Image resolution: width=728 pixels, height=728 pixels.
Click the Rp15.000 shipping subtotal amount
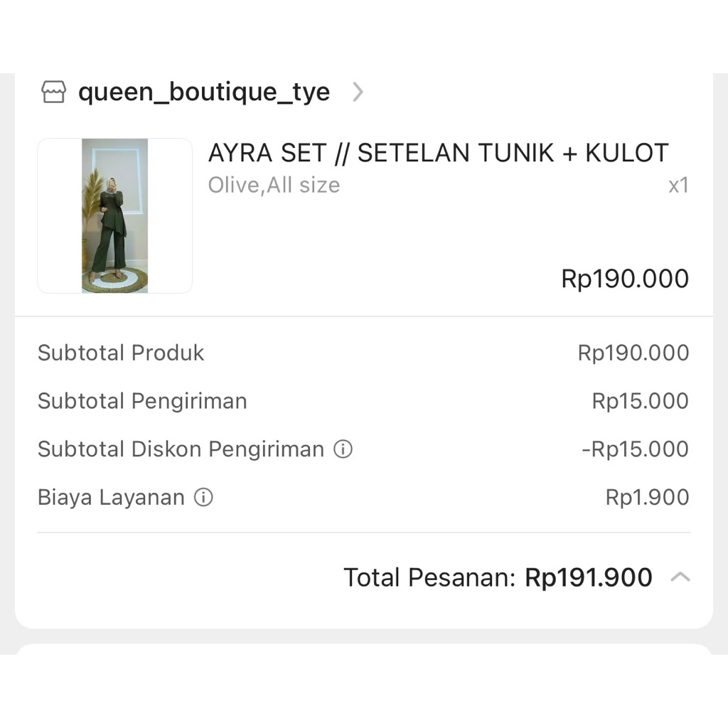point(640,401)
